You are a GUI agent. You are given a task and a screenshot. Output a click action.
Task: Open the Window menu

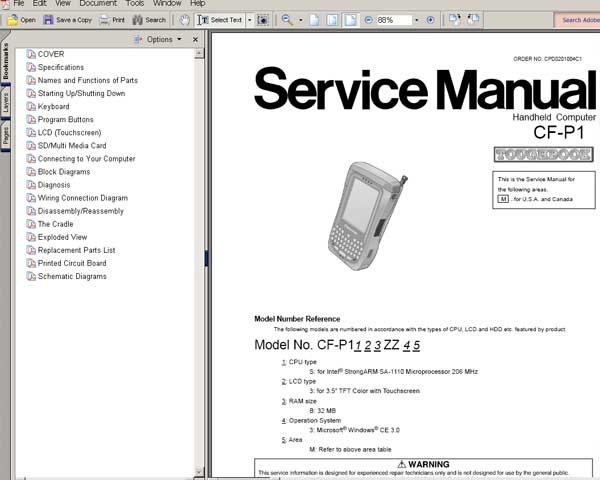point(167,3)
